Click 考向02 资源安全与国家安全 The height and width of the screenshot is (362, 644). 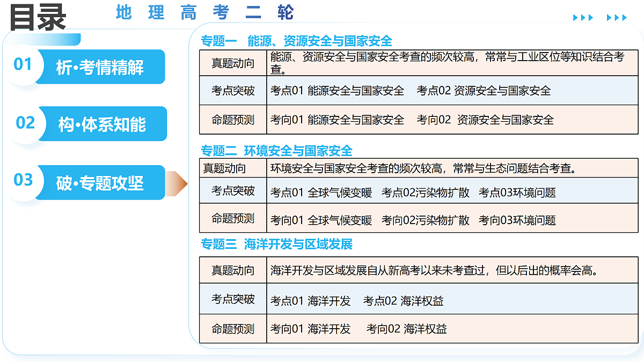tap(485, 120)
